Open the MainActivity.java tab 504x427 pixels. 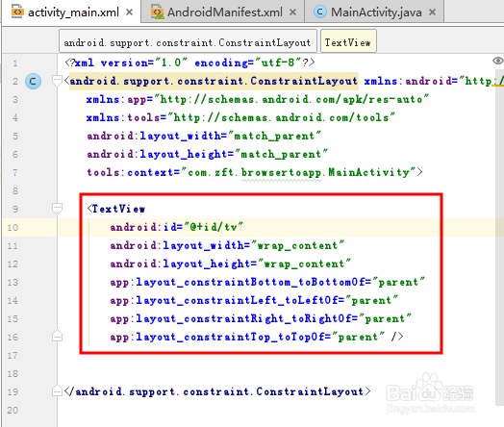pos(375,12)
